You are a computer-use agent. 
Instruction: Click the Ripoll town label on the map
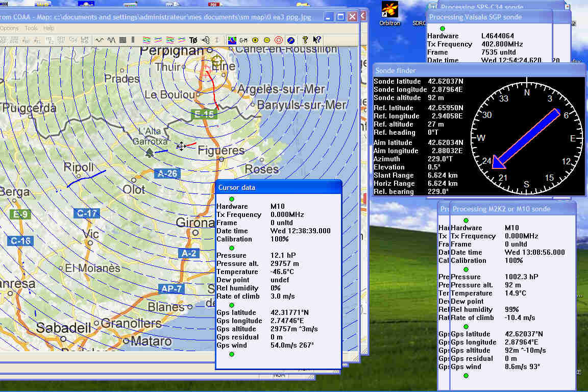click(x=79, y=167)
